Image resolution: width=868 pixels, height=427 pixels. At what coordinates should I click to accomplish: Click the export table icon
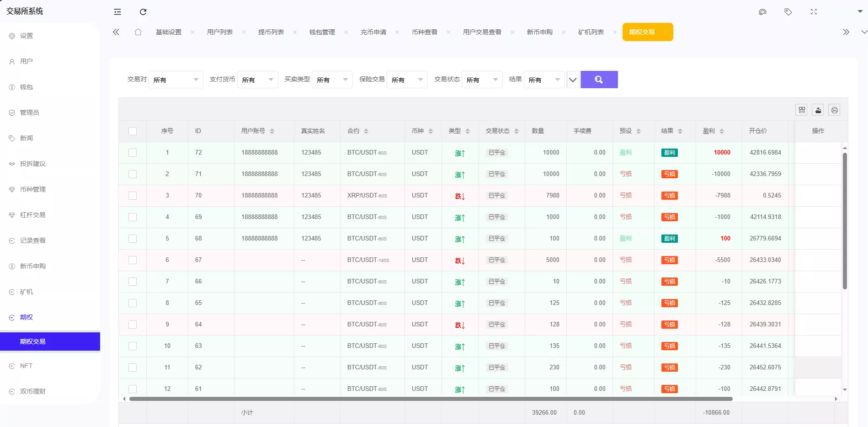(818, 110)
